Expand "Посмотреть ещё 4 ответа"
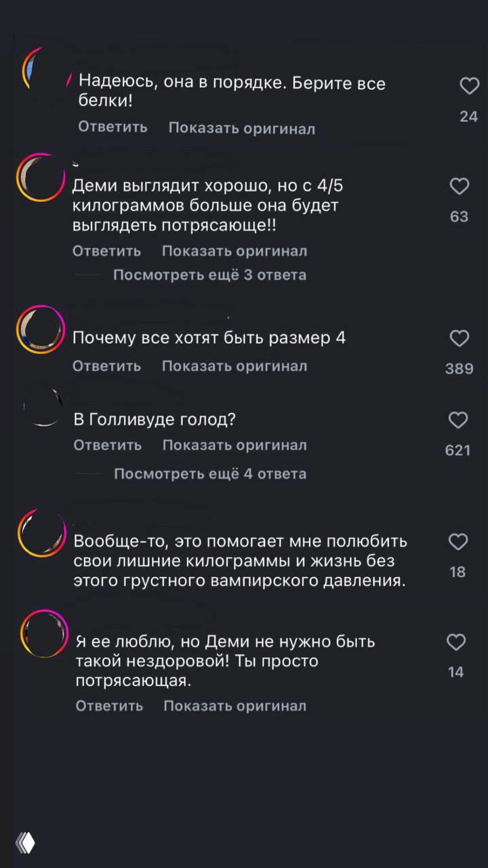Image resolution: width=488 pixels, height=868 pixels. [x=210, y=473]
